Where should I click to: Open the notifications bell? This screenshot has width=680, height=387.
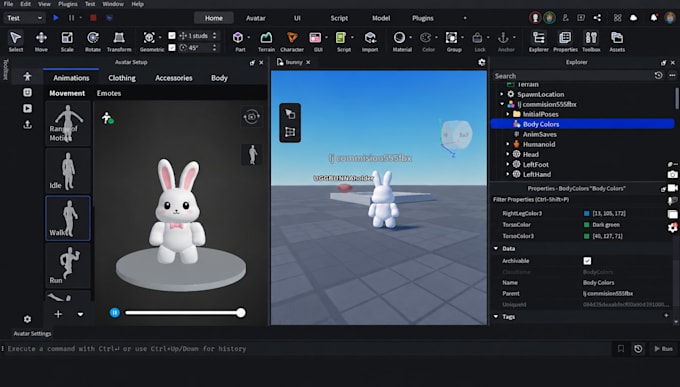(654, 18)
